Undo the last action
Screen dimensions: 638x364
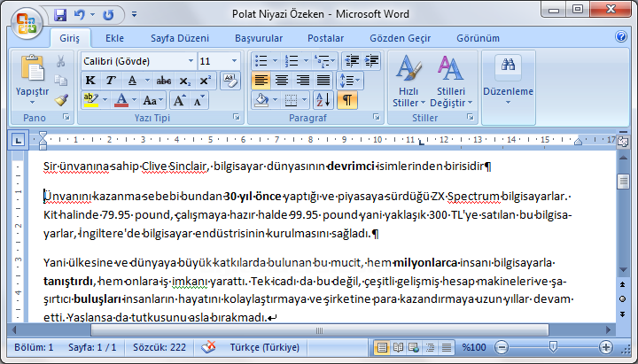80,15
